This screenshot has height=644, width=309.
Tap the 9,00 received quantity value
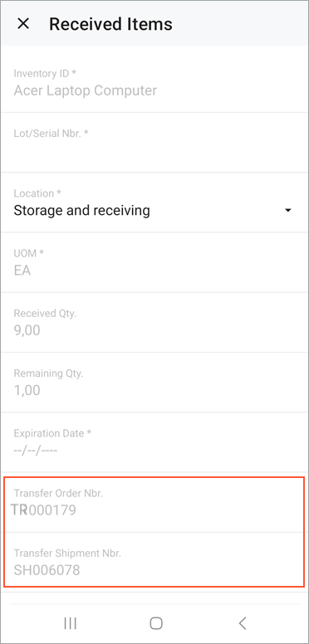tap(27, 330)
